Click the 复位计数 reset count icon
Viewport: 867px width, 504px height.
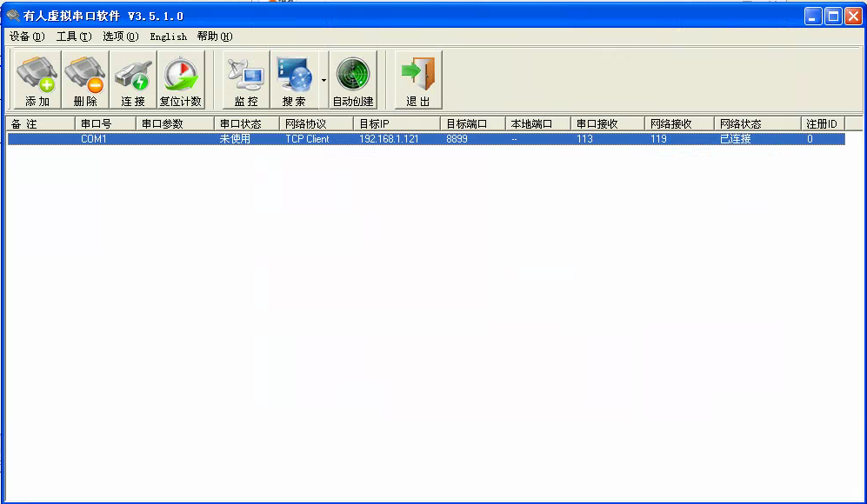click(x=181, y=80)
